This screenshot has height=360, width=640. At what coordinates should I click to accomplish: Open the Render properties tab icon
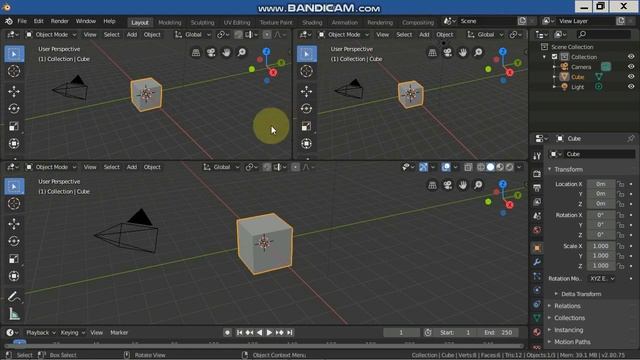click(537, 174)
